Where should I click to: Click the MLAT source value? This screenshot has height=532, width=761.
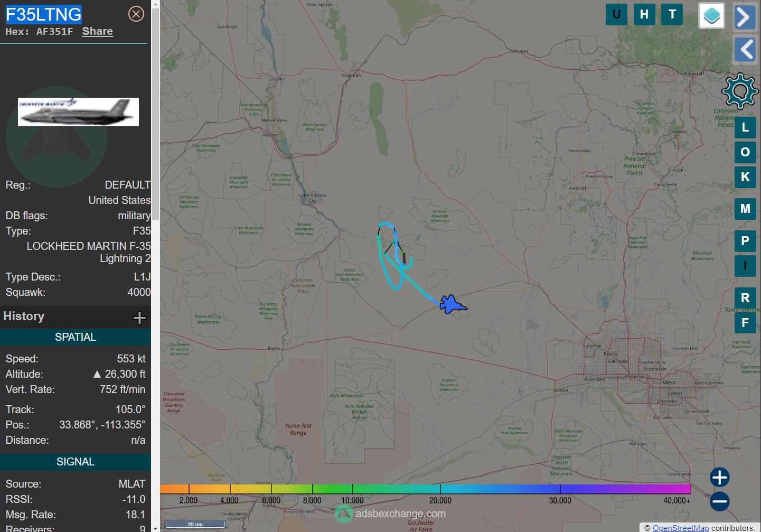132,484
